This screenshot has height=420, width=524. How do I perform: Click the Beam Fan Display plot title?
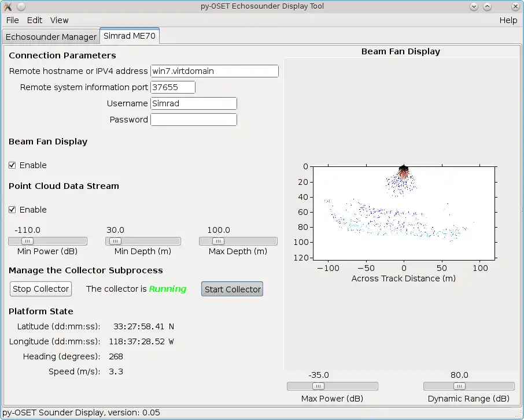401,51
